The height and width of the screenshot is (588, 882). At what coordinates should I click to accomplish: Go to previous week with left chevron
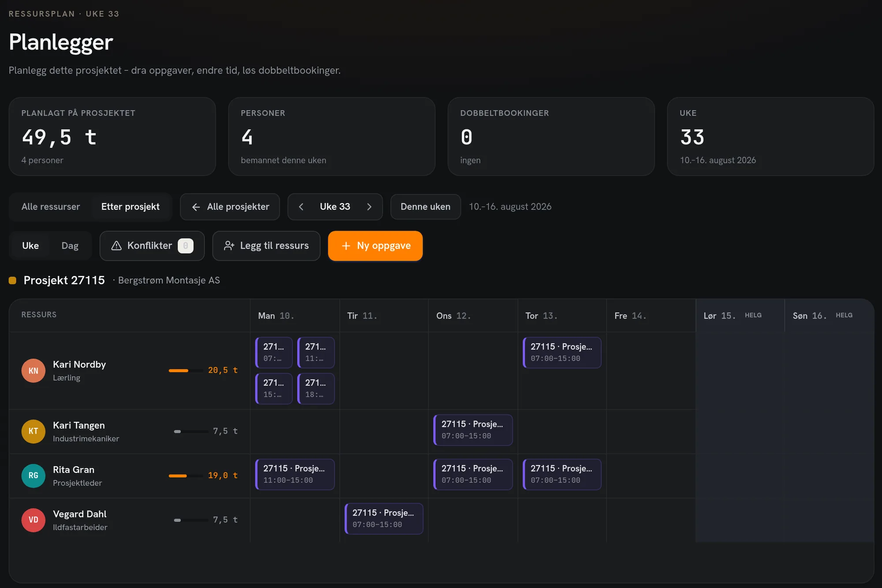[301, 207]
